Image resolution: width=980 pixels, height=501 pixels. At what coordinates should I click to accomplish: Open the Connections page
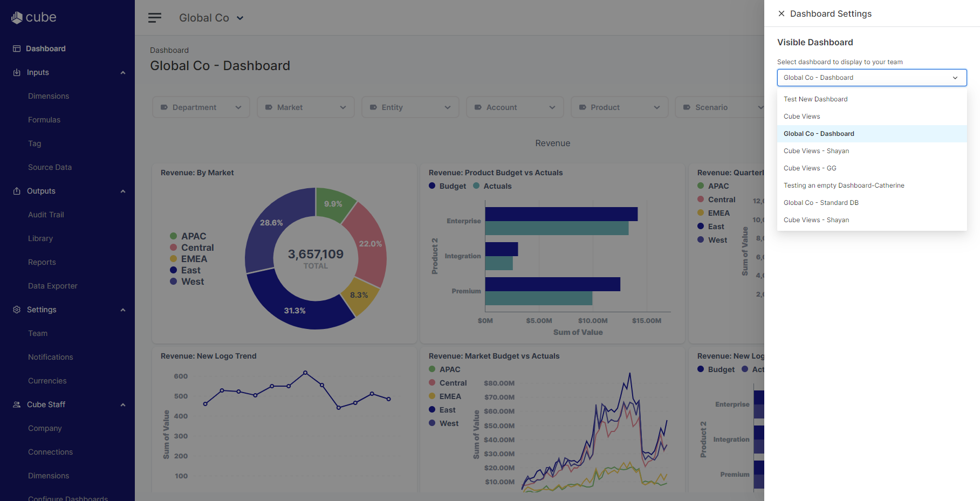click(x=50, y=452)
